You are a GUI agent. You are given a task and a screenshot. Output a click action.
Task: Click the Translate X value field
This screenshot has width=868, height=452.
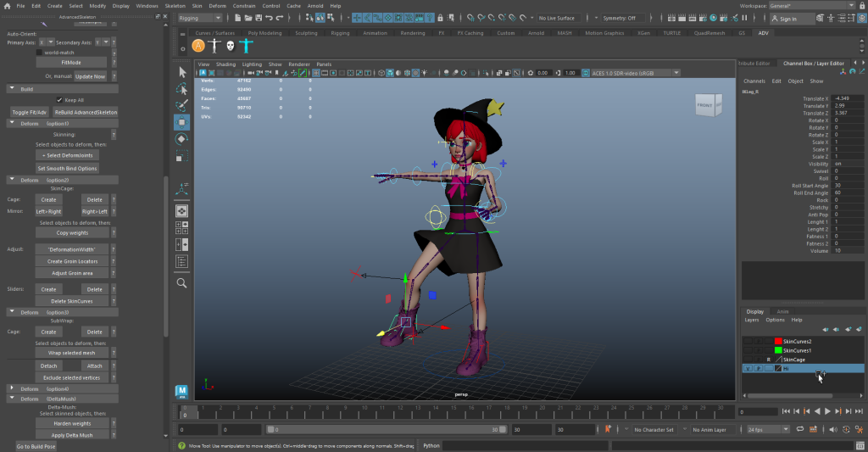[x=848, y=98]
